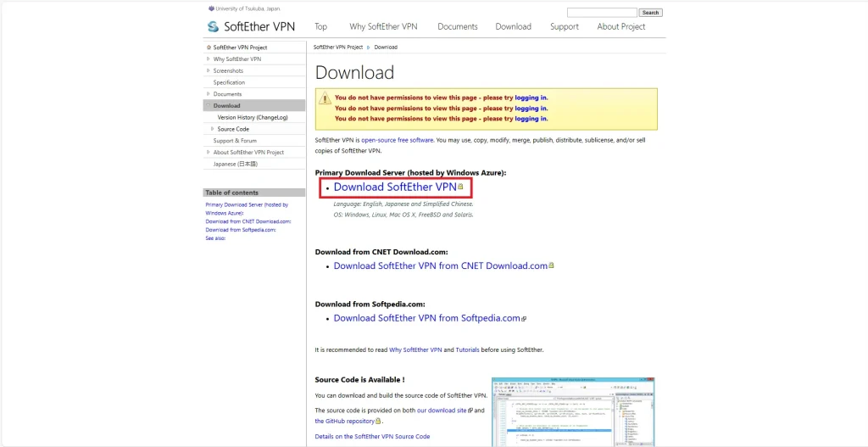Click the third logging in link

click(531, 119)
